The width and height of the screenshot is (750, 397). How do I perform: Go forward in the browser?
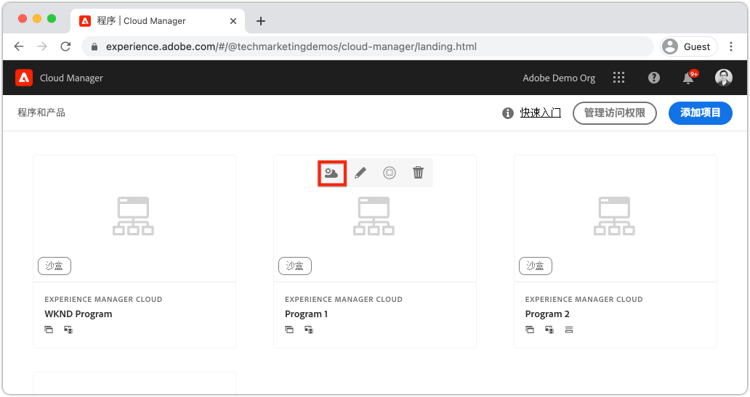(42, 46)
